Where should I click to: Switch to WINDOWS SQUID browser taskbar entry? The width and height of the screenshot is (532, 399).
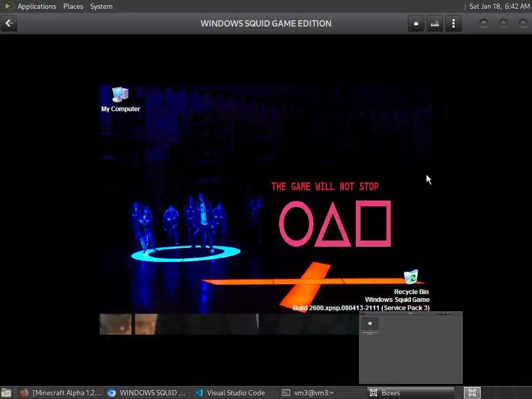pyautogui.click(x=147, y=393)
